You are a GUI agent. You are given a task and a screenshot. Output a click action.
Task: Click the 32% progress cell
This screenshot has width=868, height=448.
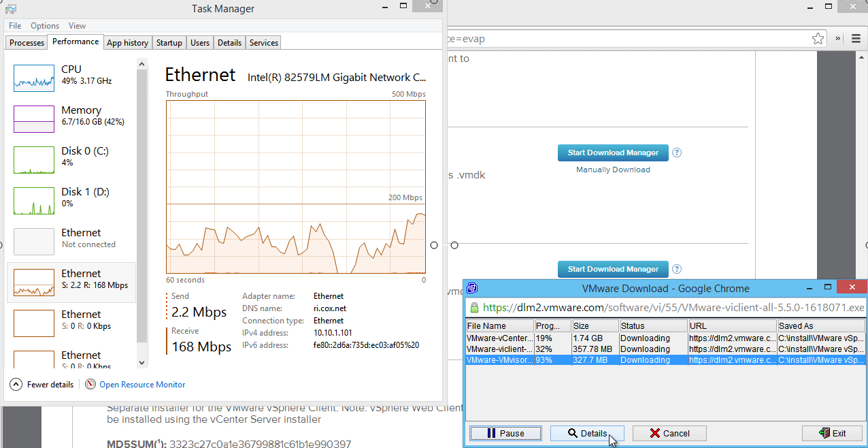[x=553, y=349]
